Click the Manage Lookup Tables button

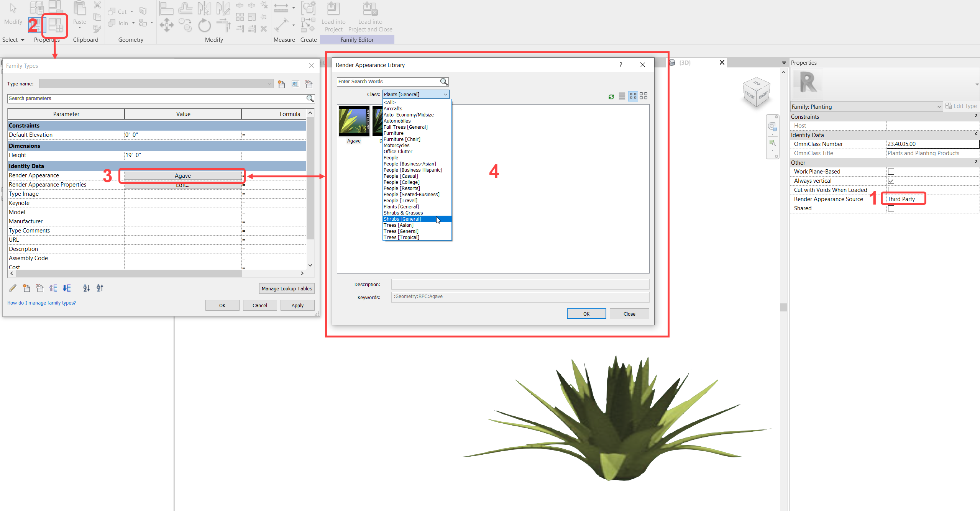[x=286, y=288]
